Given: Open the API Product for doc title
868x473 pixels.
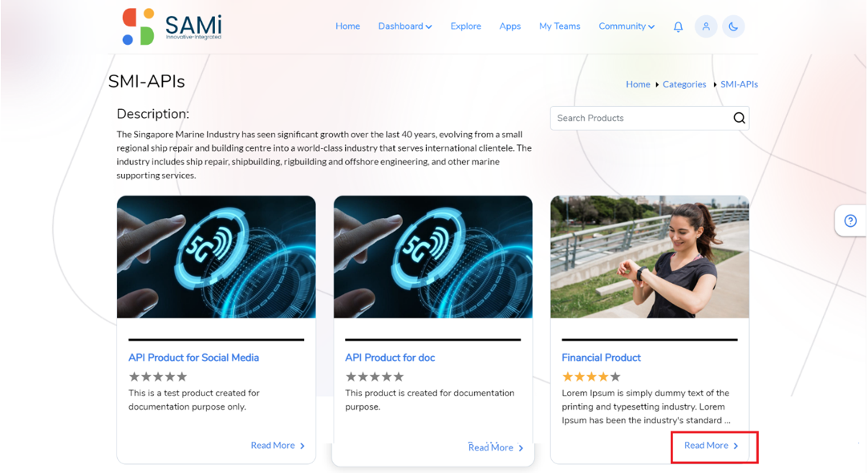Looking at the screenshot, I should [x=390, y=358].
